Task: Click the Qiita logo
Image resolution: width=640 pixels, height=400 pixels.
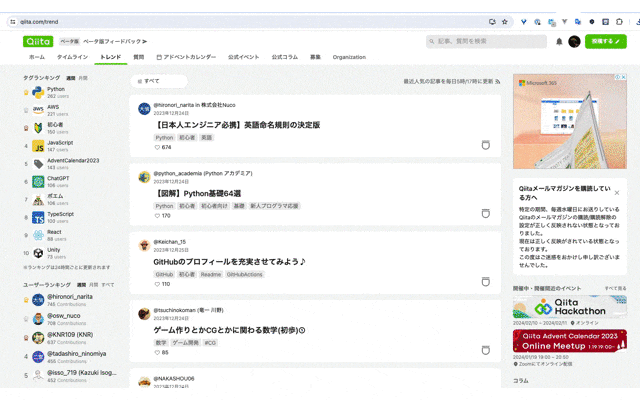Action: (38, 41)
